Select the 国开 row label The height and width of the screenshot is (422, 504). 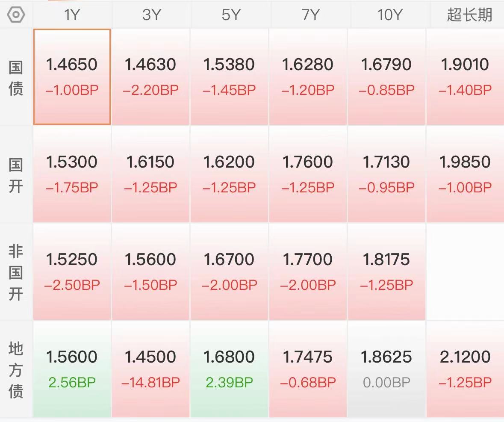[16, 175]
